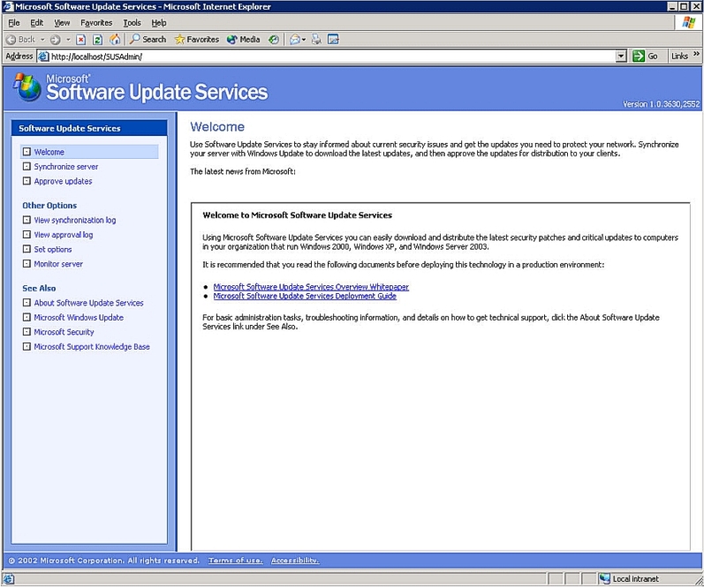Expand the Links toolbar chevron
This screenshot has height=588, width=704.
(696, 54)
